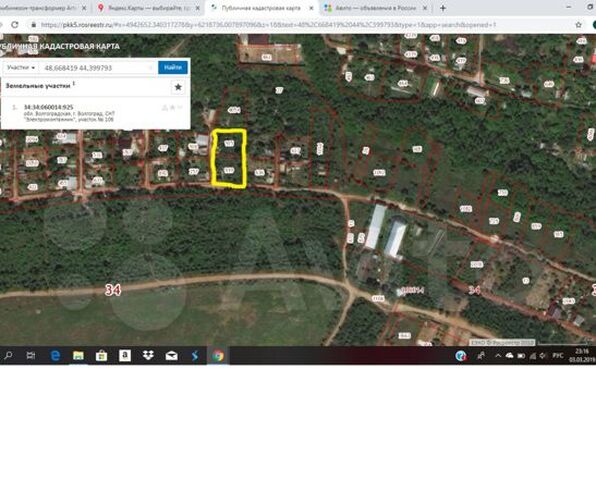Switch to the Яндекс Карты tab
Viewport: 596px width, 480px height.
[x=148, y=8]
